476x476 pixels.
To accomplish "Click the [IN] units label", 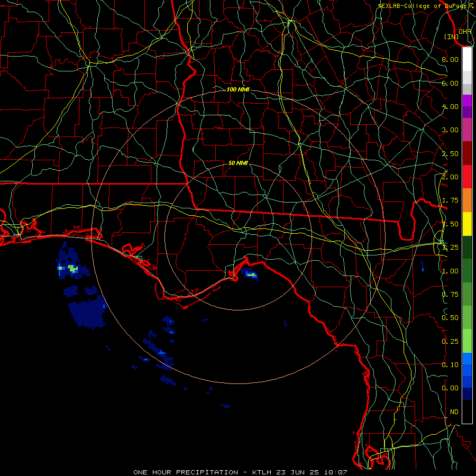I will click(x=452, y=36).
